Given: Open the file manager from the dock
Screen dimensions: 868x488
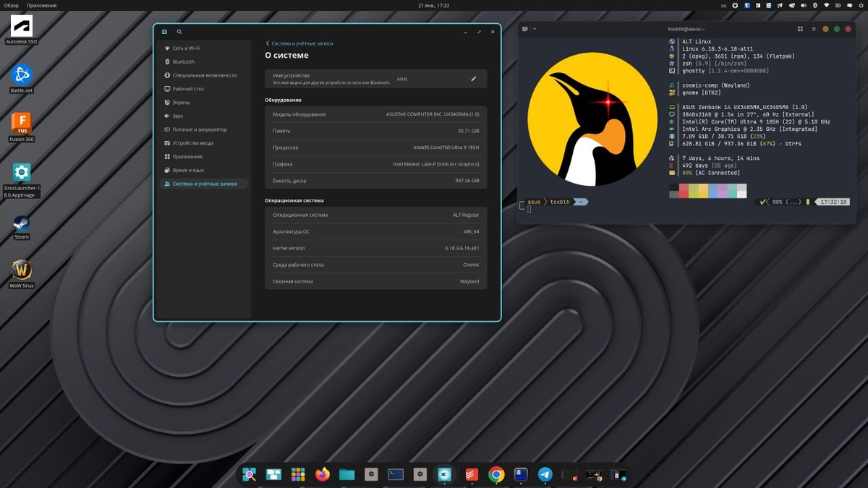Looking at the screenshot, I should [x=347, y=474].
